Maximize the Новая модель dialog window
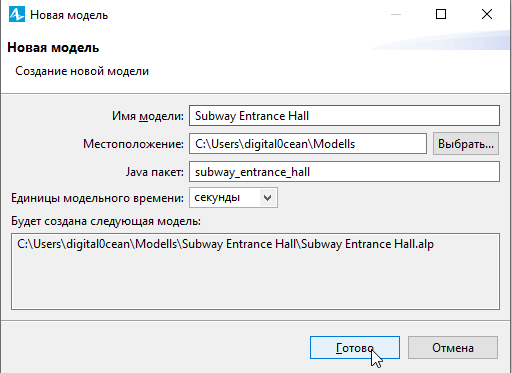 click(441, 14)
